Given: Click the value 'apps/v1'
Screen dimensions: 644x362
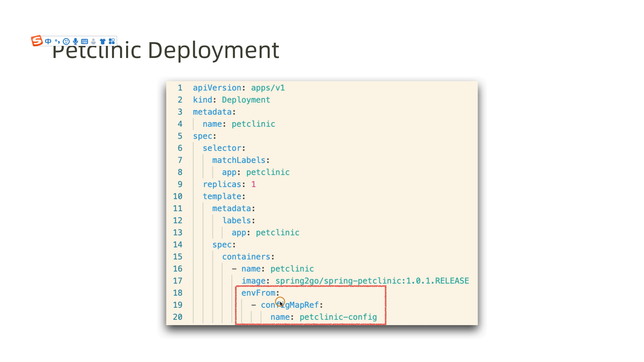Looking at the screenshot, I should point(268,88).
